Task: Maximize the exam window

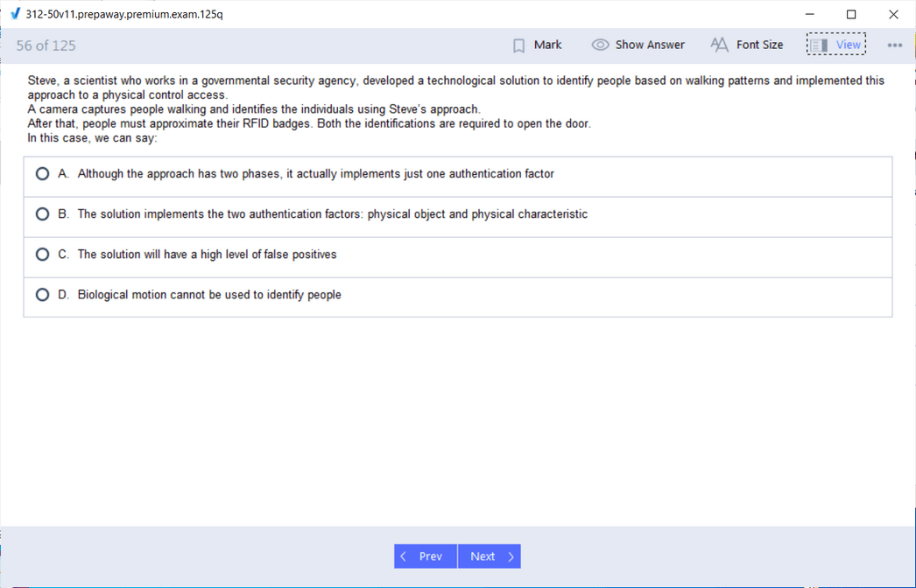Action: click(x=851, y=14)
